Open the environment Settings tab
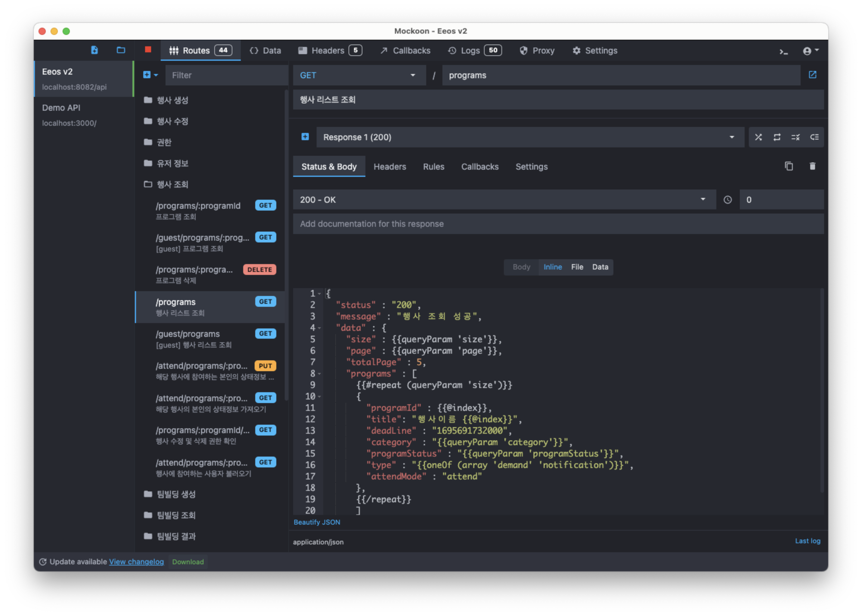The height and width of the screenshot is (616, 862). click(595, 51)
